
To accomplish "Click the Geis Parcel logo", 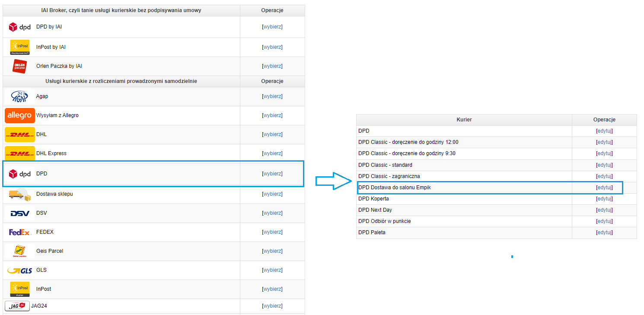I will (19, 251).
